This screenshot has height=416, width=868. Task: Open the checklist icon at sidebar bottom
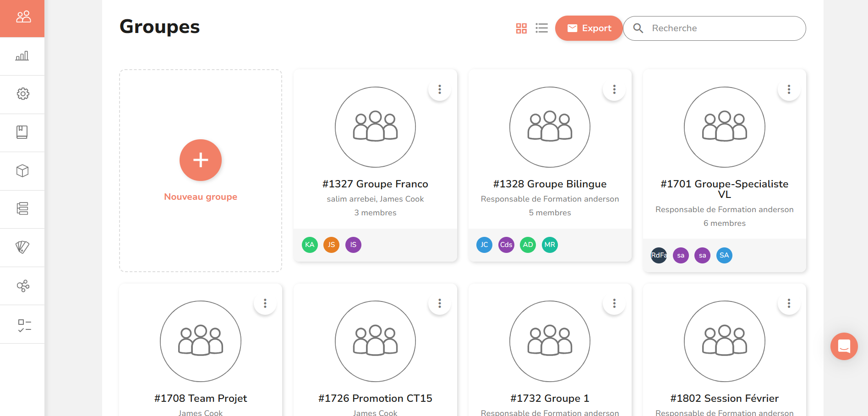(x=22, y=324)
